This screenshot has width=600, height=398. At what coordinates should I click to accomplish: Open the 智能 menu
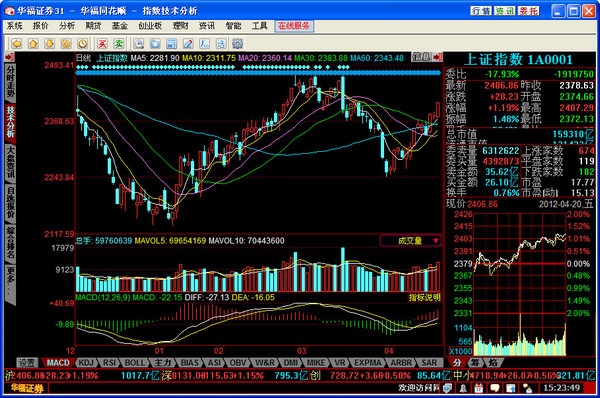coord(233,26)
